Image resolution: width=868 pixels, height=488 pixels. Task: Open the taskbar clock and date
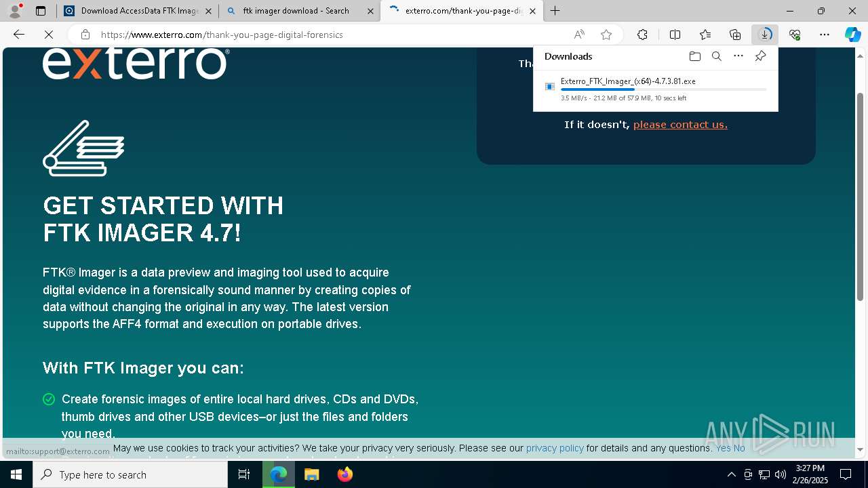[810, 474]
